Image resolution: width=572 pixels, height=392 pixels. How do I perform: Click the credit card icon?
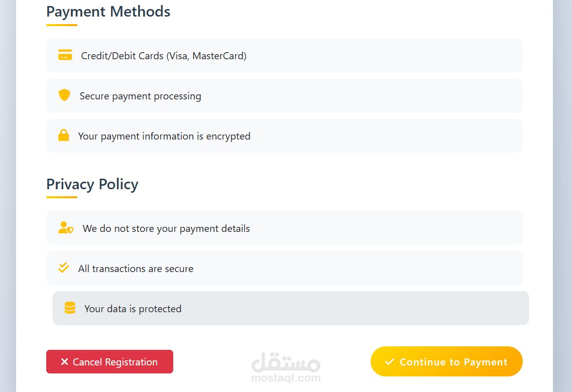click(x=65, y=55)
